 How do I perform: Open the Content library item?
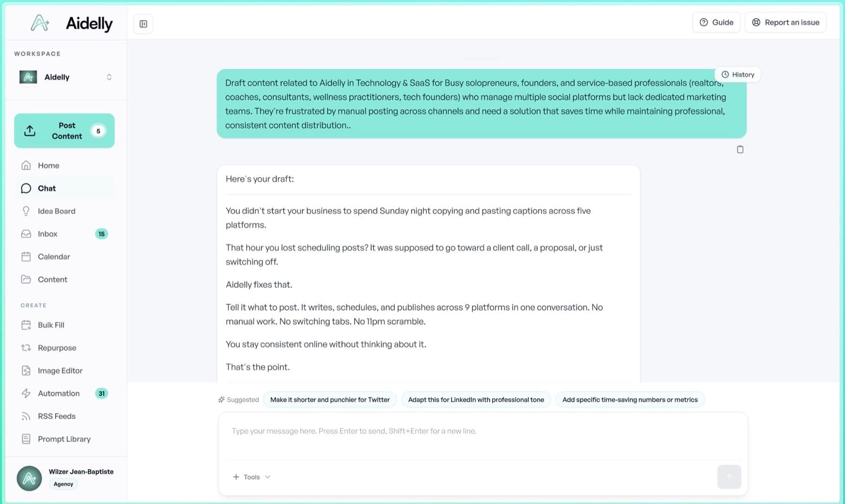[64, 279]
